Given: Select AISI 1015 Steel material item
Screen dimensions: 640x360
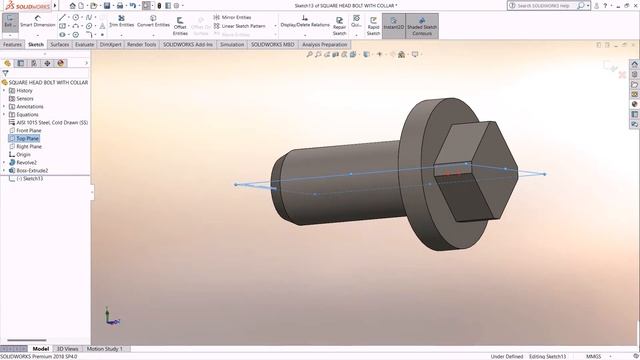Looking at the screenshot, I should pyautogui.click(x=48, y=122).
